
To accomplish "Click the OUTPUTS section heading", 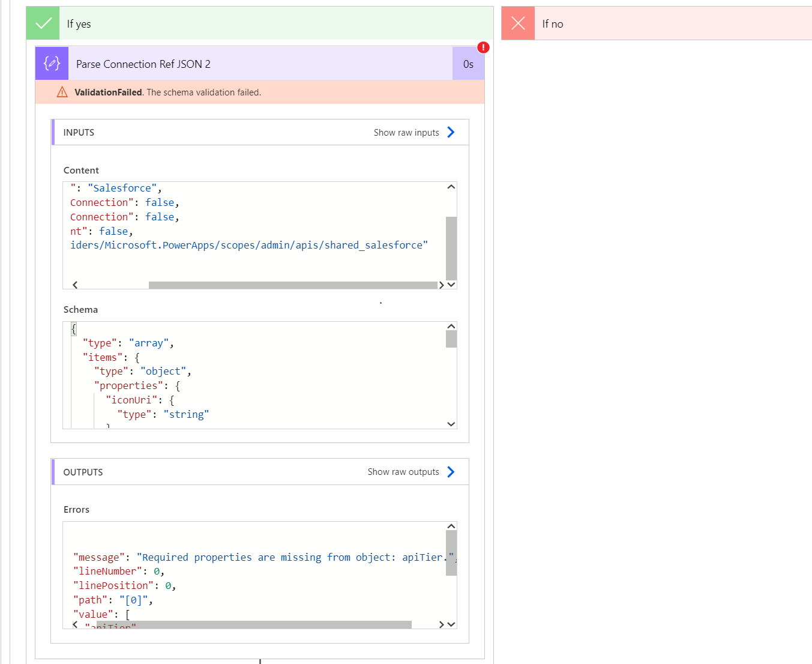I will click(83, 472).
